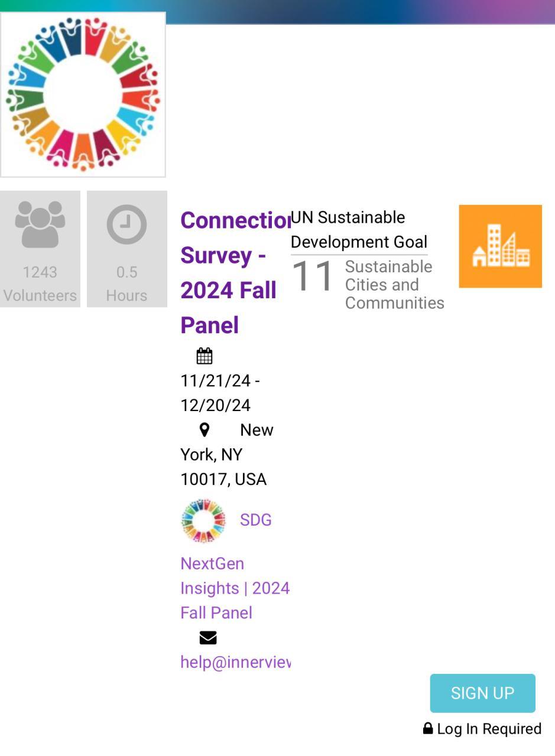Click the 1243 Volunteers count
Viewport: 555px width, 756px height.
(x=40, y=283)
